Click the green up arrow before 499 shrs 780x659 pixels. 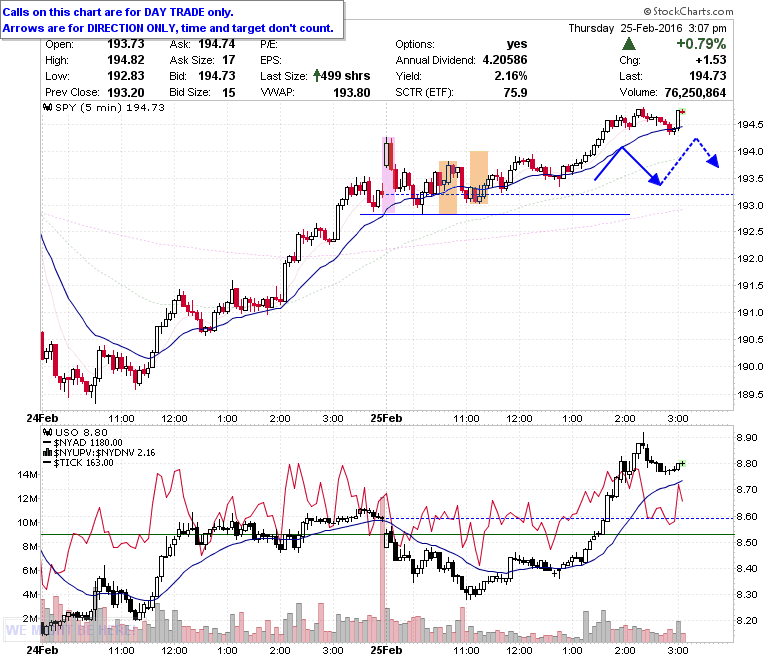pos(317,76)
